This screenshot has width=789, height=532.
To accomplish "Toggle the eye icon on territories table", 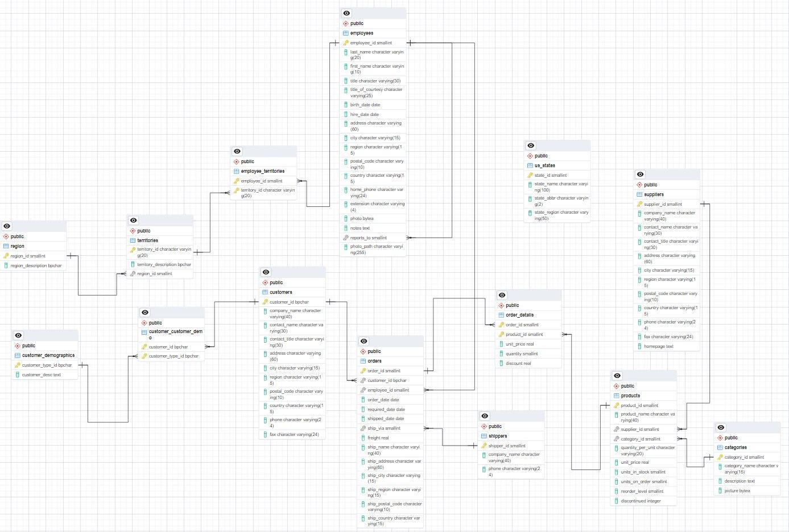I will coord(134,221).
